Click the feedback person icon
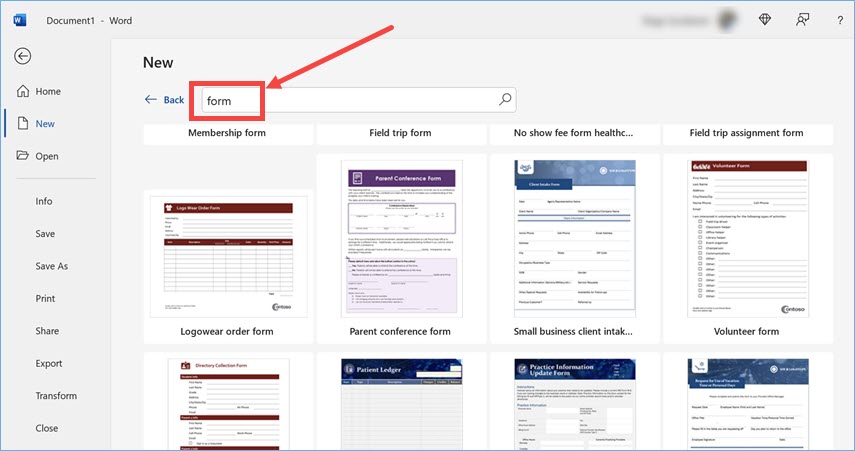855x451 pixels. 802,19
